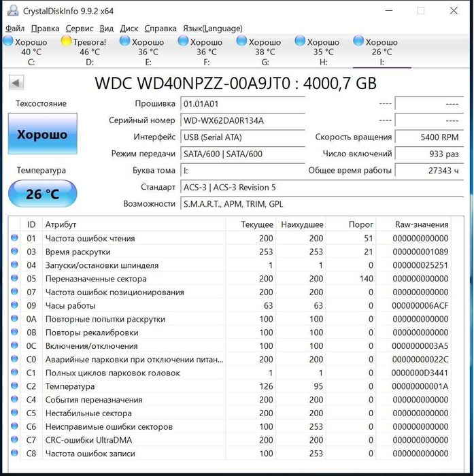
Task: Click the Текущее column header
Action: pos(251,224)
